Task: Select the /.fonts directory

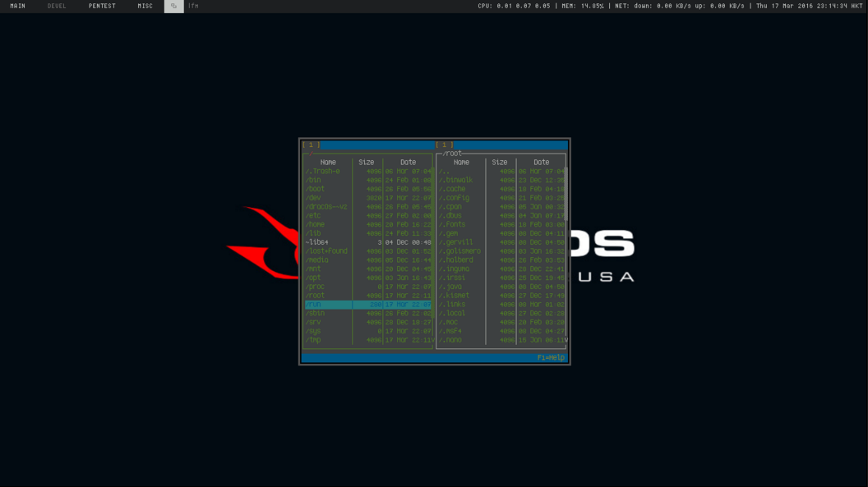Action: pos(501,224)
